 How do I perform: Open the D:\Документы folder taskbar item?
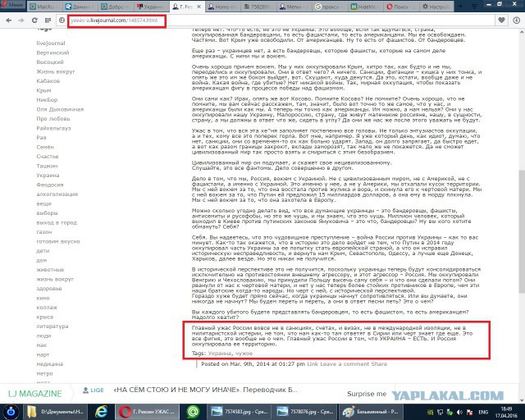click(56, 412)
